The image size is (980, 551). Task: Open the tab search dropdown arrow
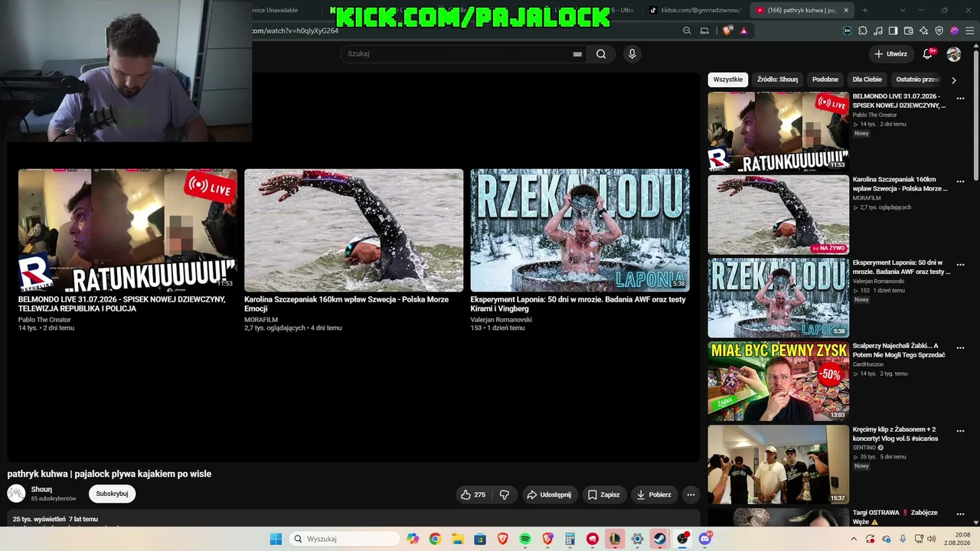(903, 10)
